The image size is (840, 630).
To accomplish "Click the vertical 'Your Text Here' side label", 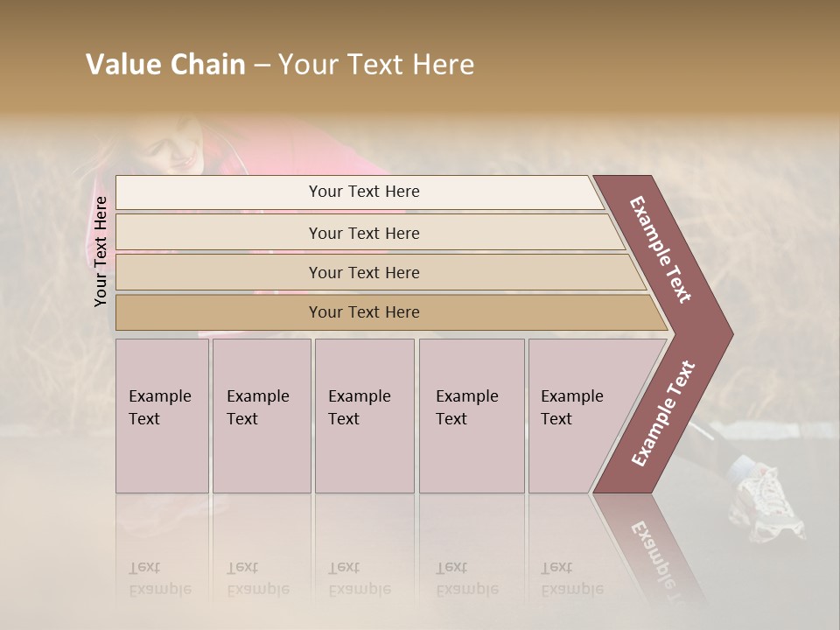I will tap(100, 251).
